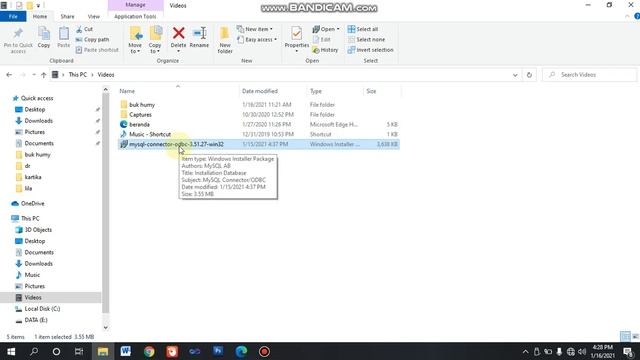
Task: Open Microsoft Word from taskbar
Action: [x=126, y=351]
